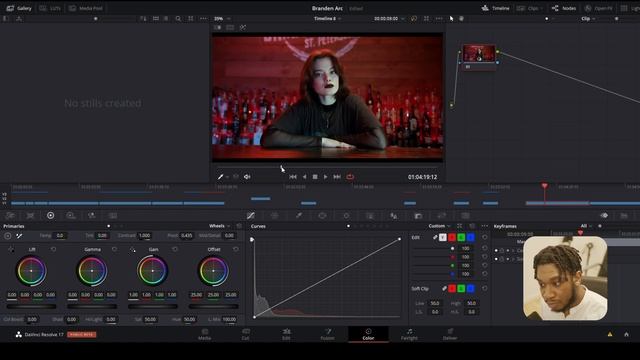Image resolution: width=640 pixels, height=360 pixels.
Task: Open the Keyframes palette eye icon
Action: click(x=604, y=216)
